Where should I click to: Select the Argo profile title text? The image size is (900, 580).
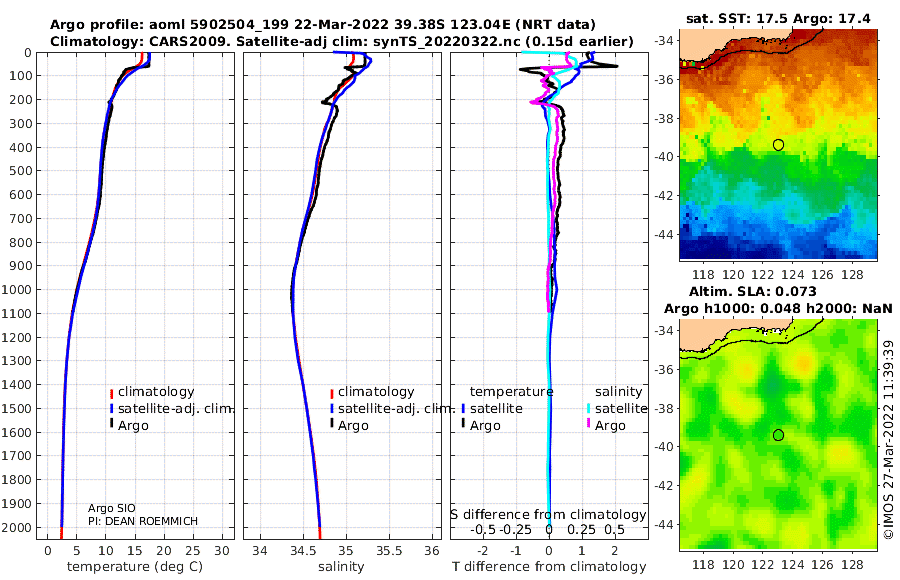click(x=323, y=25)
